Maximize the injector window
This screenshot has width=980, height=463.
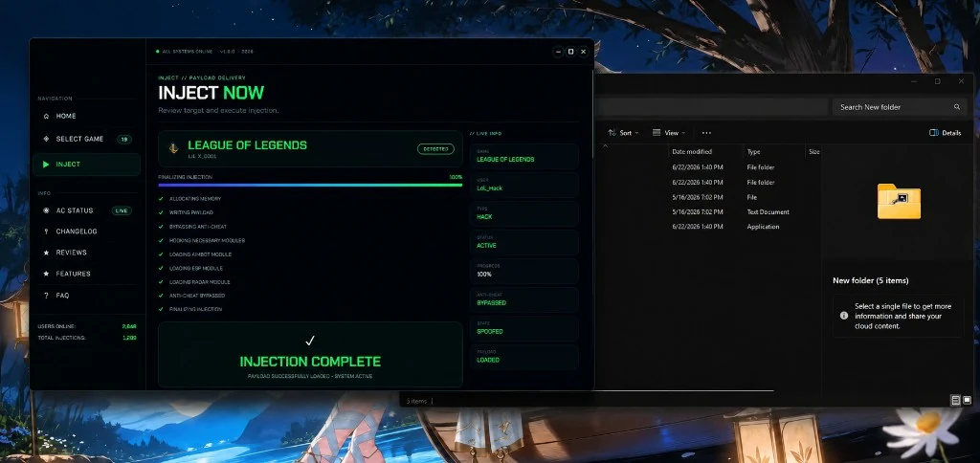click(x=570, y=52)
